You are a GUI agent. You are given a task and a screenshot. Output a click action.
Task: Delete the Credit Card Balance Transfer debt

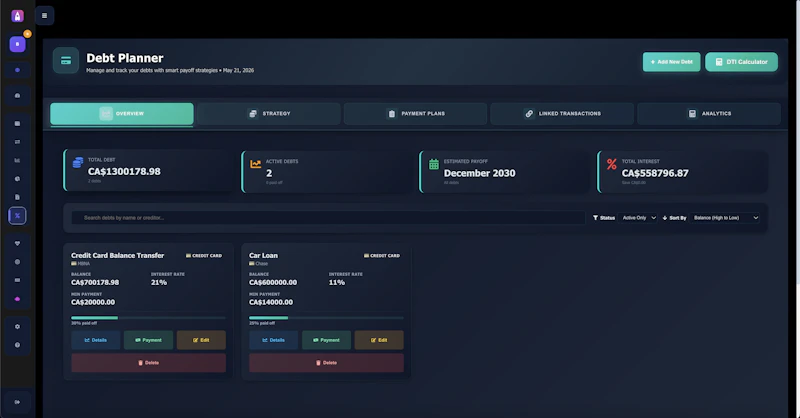click(148, 363)
